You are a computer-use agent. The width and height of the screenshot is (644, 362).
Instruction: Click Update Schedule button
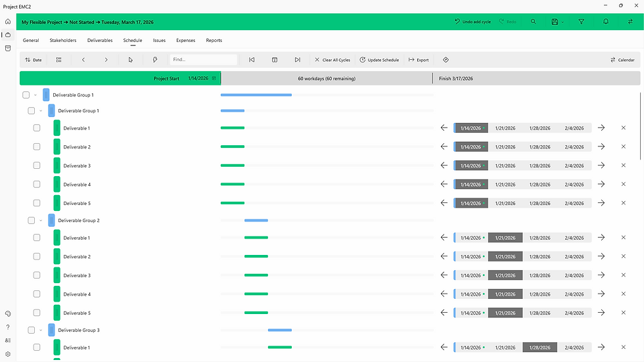pos(379,60)
